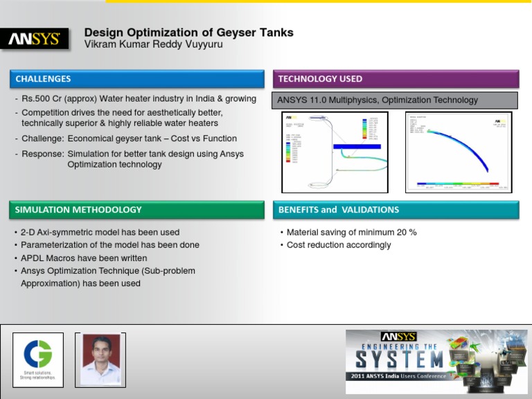Click the title 'Design Optimization of Geyser Tanks'

(x=188, y=33)
